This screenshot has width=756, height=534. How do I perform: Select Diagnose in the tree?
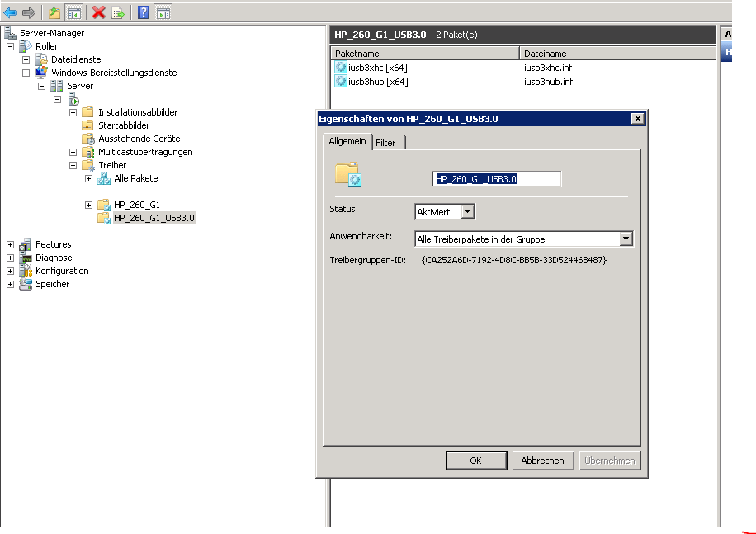[x=54, y=258]
